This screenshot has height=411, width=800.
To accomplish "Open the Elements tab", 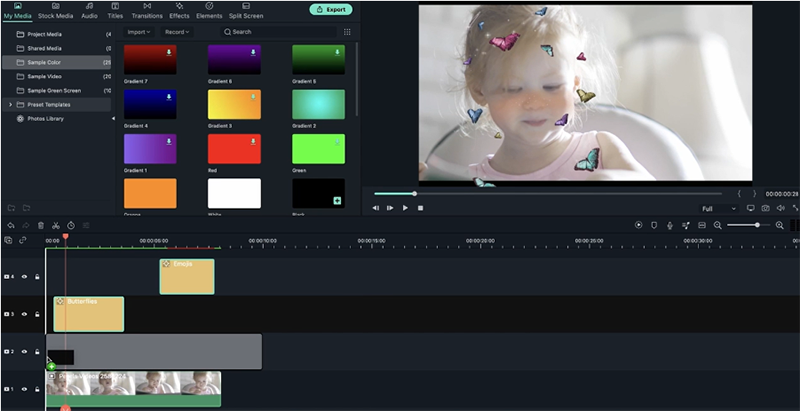I will (209, 11).
